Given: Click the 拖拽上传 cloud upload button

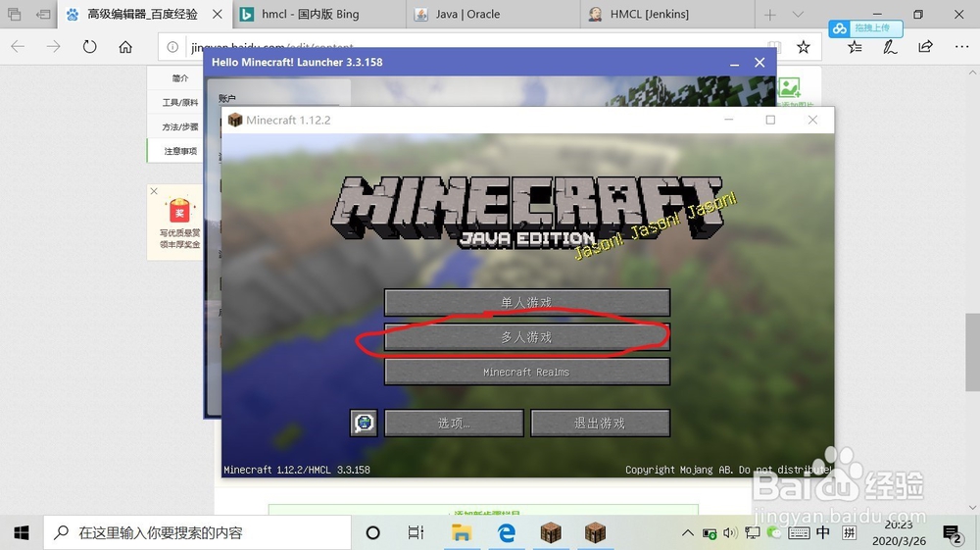Looking at the screenshot, I should pyautogui.click(x=865, y=28).
